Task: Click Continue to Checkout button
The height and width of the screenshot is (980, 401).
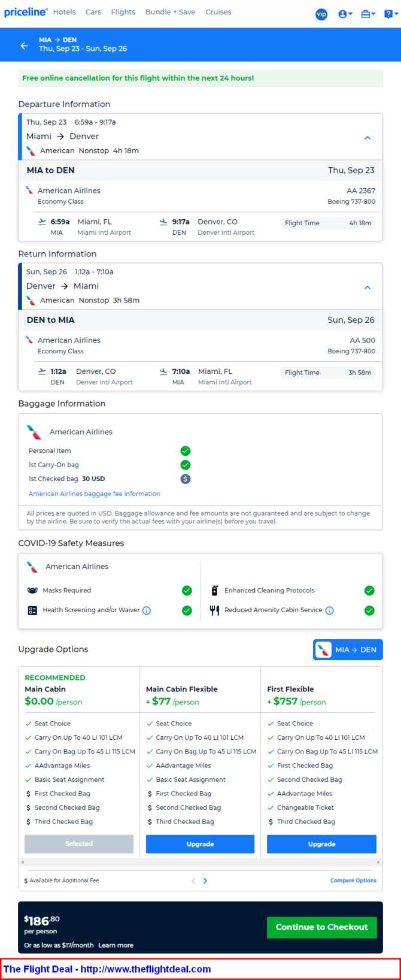Action: coord(321,927)
